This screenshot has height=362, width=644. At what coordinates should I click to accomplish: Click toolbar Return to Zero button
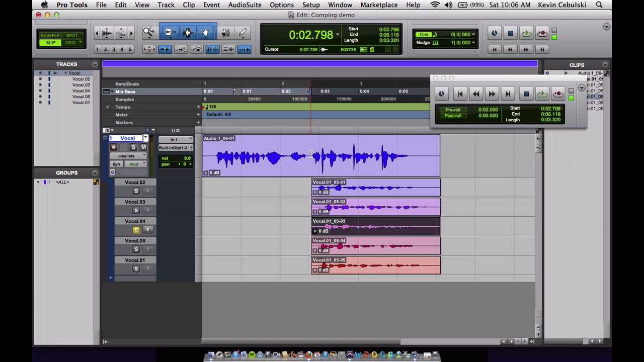point(495,49)
